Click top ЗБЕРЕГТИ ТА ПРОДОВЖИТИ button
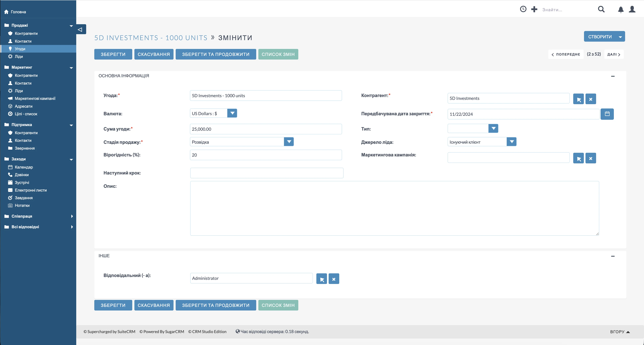 tap(215, 54)
